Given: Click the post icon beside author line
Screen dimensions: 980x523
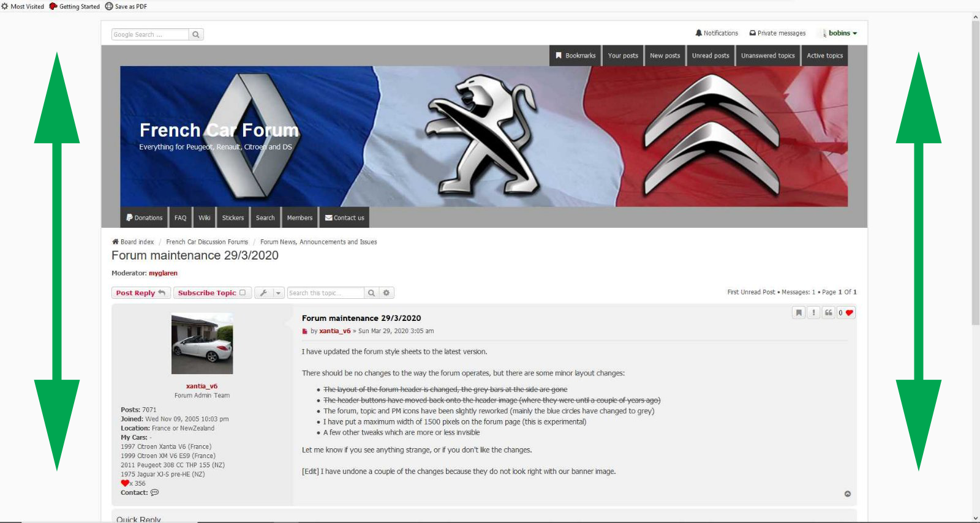Looking at the screenshot, I should (304, 331).
